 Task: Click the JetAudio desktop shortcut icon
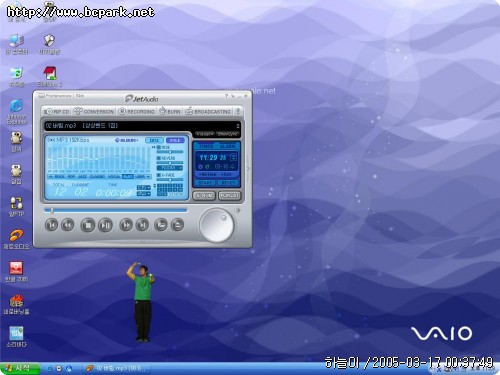point(16,239)
